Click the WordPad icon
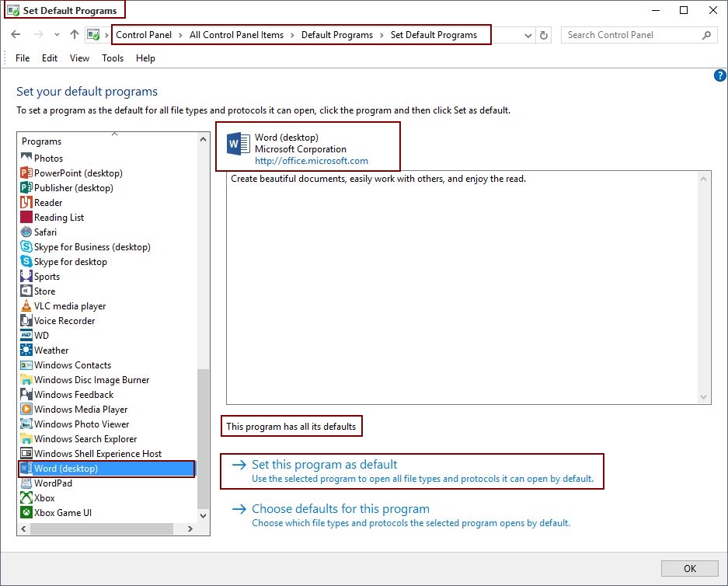 pos(26,483)
